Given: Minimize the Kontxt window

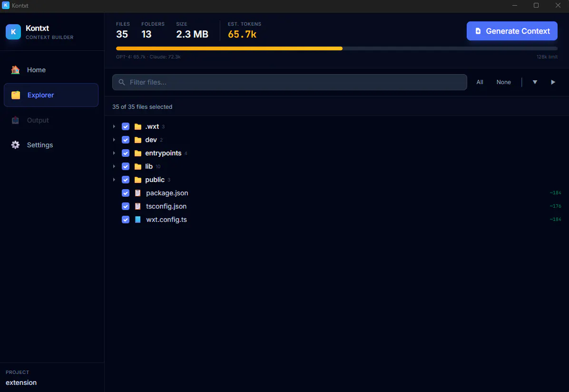Looking at the screenshot, I should tap(515, 5).
